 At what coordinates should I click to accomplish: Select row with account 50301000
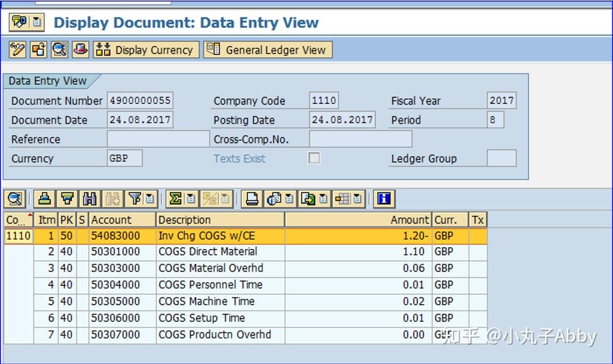coord(246,251)
